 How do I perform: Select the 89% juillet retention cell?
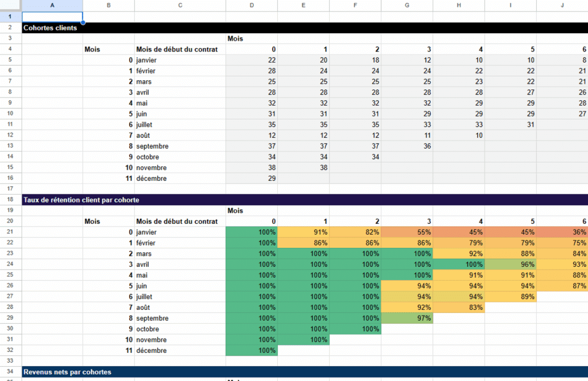coord(510,297)
